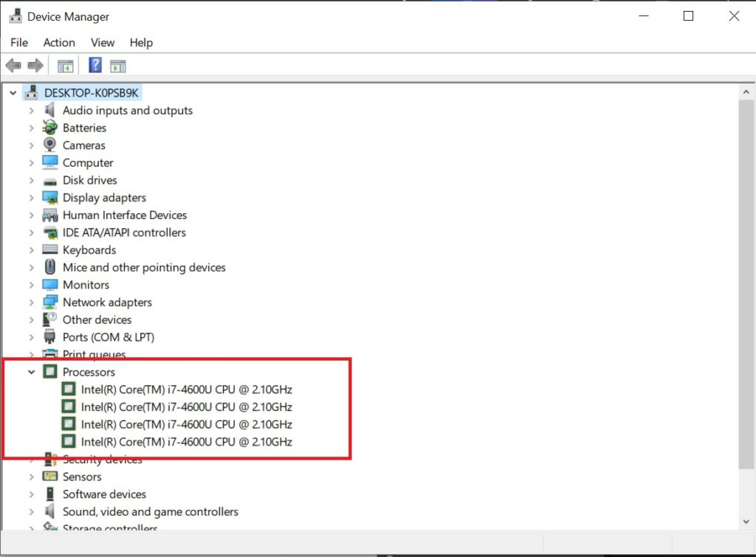Screen dimensions: 756x557
Task: Open Help using the question mark icon
Action: (94, 65)
